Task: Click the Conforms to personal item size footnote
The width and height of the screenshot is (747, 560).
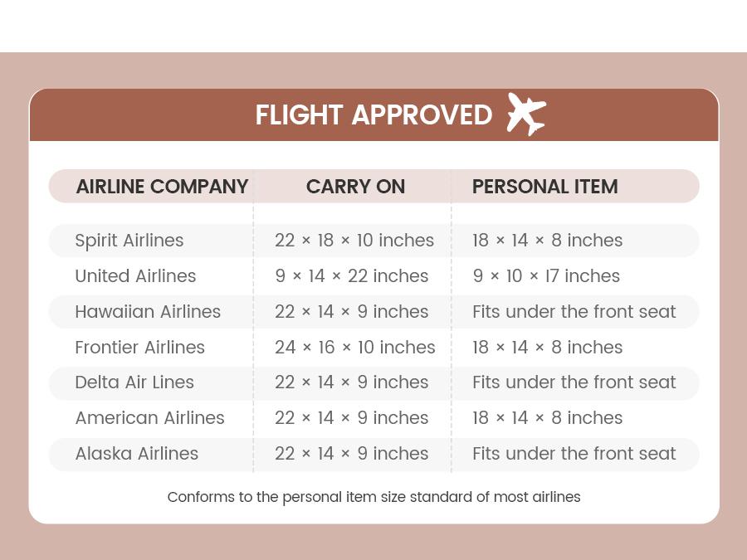Action: [x=373, y=497]
